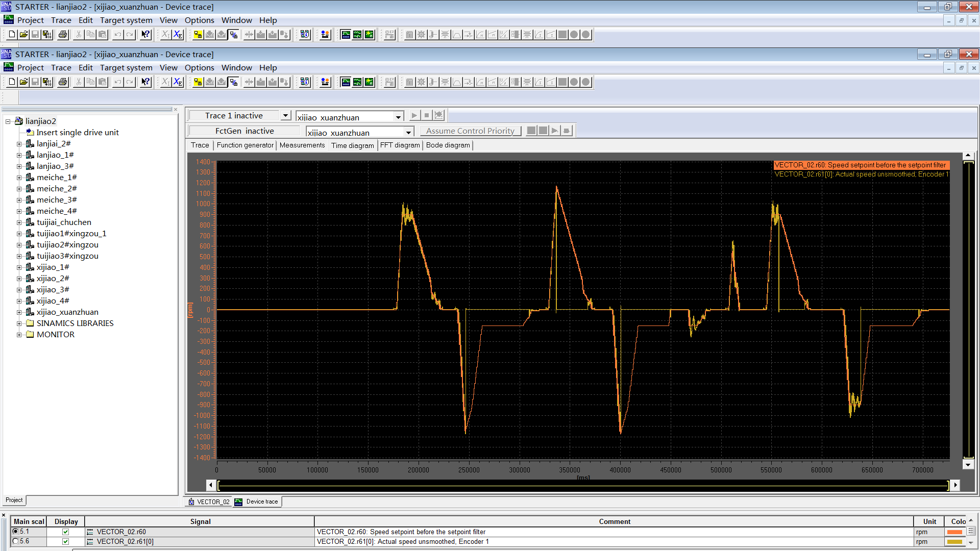Click Assume Control Priority button

470,131
